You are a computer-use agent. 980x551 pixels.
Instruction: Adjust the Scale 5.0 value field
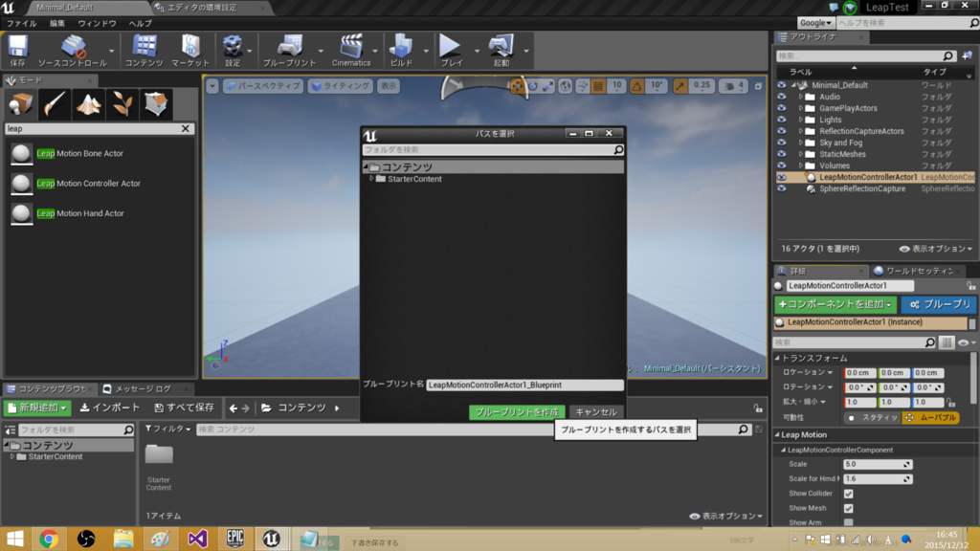tap(878, 464)
